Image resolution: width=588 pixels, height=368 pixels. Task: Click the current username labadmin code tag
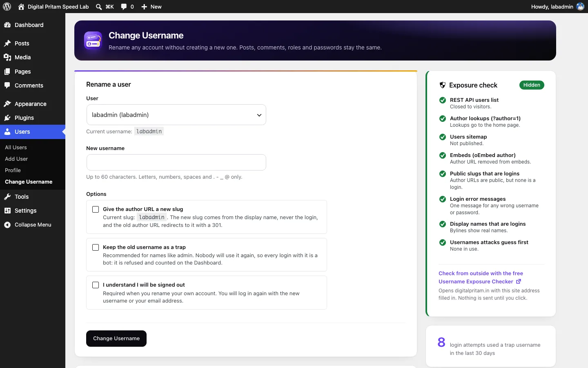149,131
